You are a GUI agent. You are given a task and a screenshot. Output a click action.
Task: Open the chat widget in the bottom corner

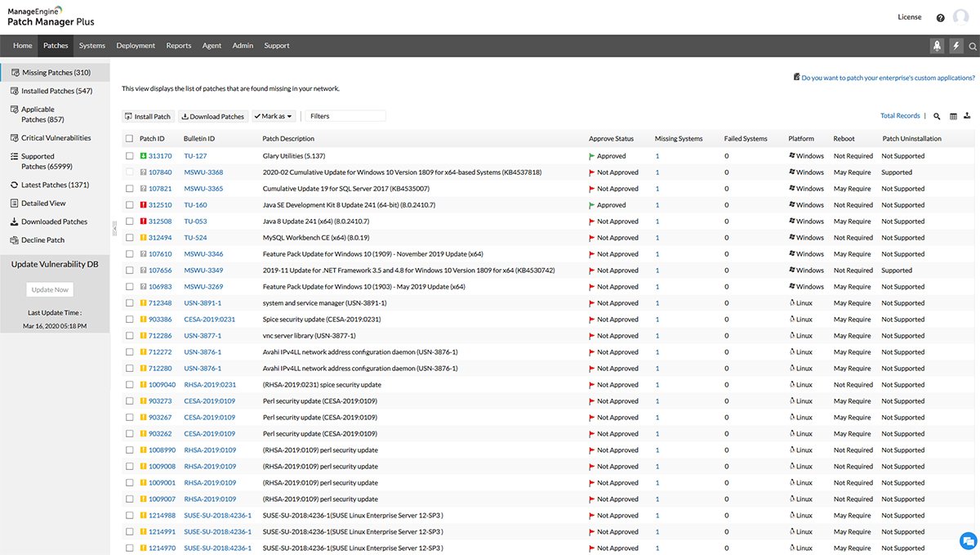pos(968,540)
